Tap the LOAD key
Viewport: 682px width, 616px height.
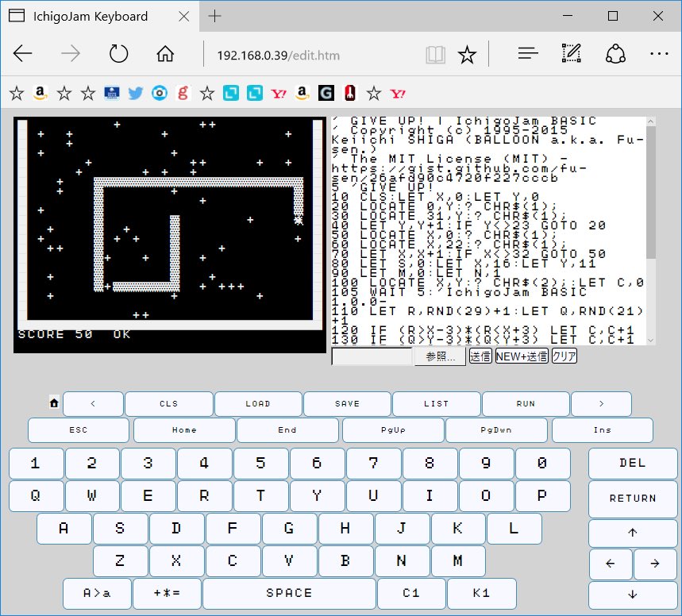click(x=258, y=404)
